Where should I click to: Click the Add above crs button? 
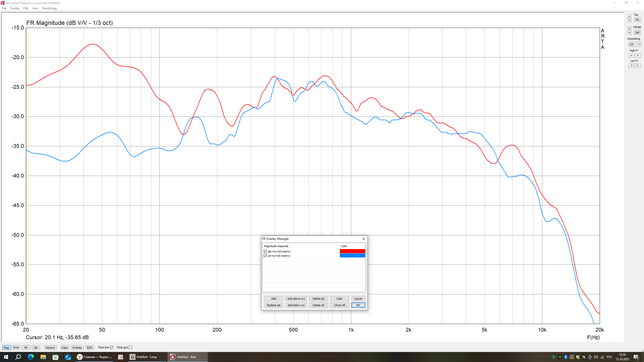(x=296, y=299)
